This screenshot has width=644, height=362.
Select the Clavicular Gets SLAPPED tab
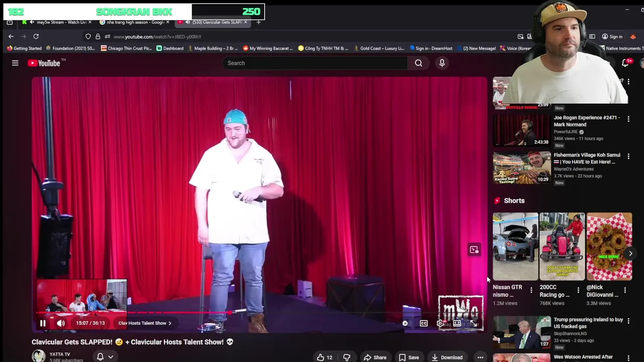[212, 22]
